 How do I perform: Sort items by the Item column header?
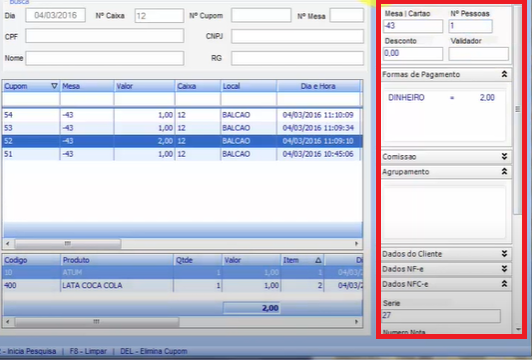click(x=302, y=260)
